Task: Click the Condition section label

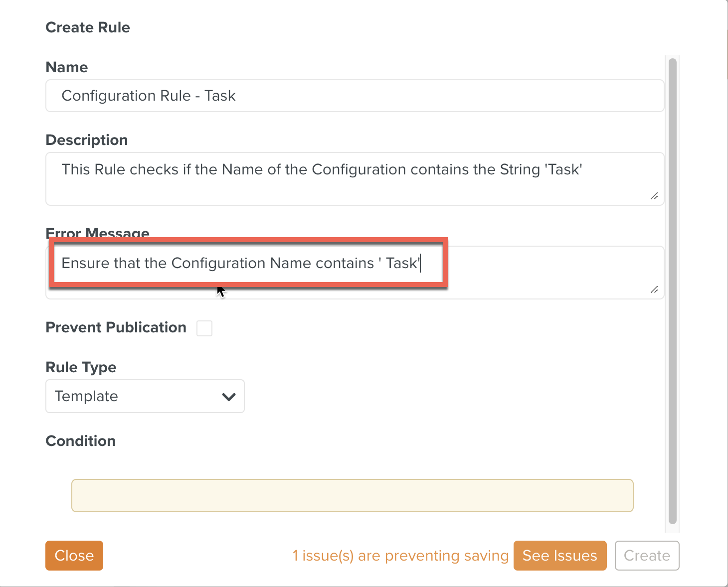Action: (x=81, y=441)
